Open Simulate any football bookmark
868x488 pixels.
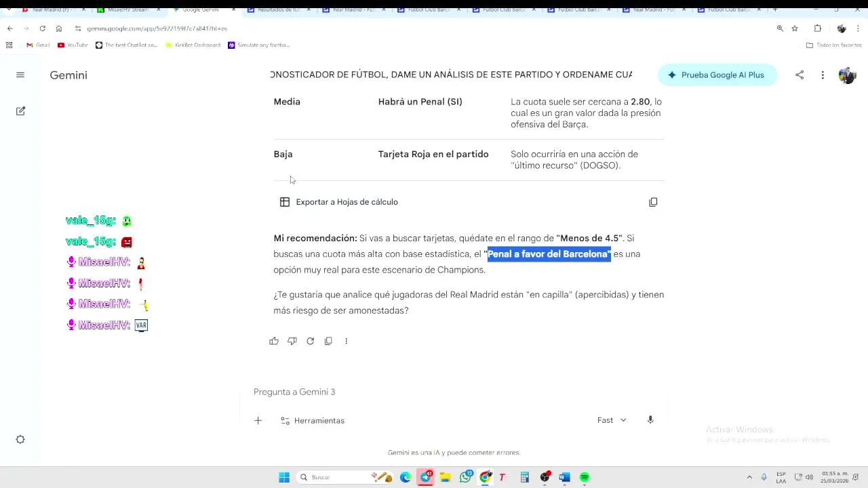pos(259,45)
